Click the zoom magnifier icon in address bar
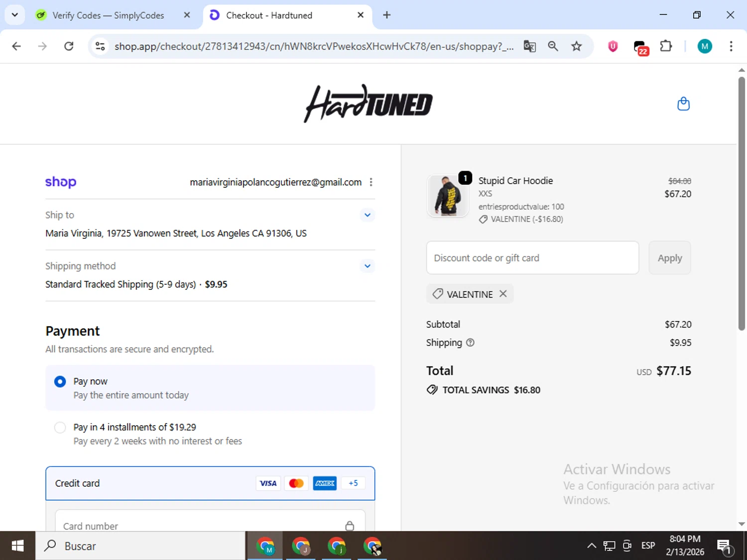 pyautogui.click(x=553, y=46)
